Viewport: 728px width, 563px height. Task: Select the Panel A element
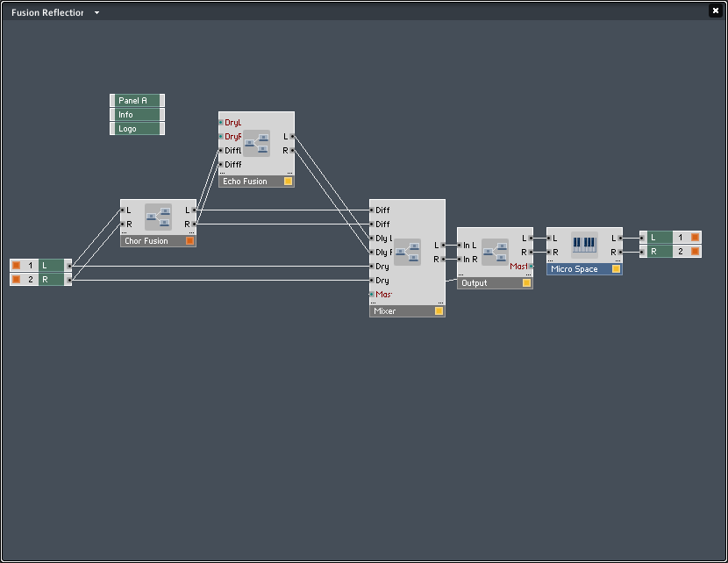tap(136, 101)
